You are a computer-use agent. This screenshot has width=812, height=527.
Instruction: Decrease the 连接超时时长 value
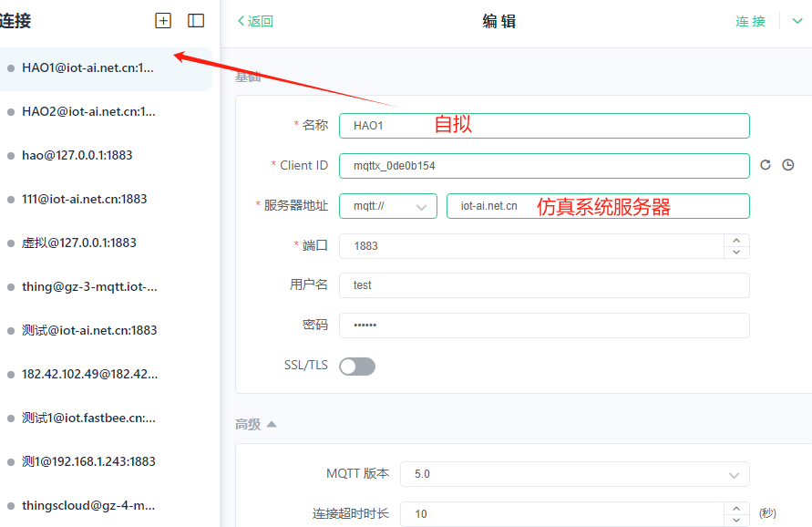coord(736,519)
